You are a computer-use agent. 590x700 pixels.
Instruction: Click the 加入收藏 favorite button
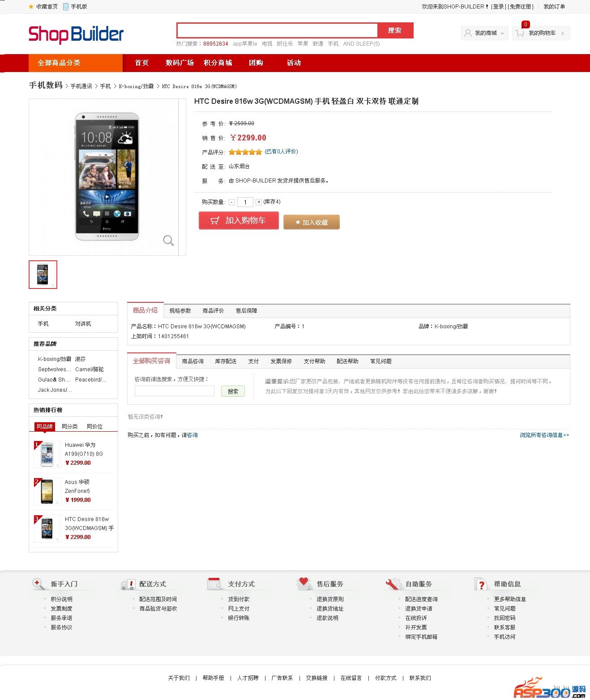[312, 222]
